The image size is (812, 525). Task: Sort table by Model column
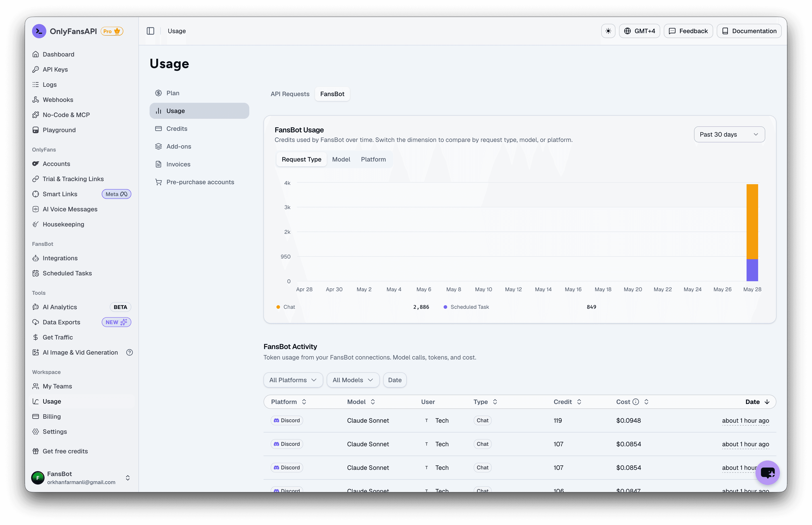point(361,402)
